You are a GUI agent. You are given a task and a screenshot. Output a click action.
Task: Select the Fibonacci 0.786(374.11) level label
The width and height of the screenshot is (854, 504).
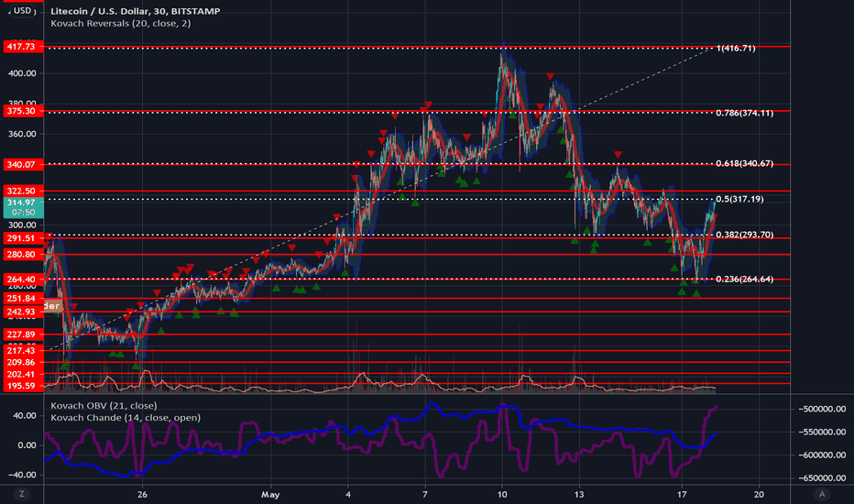click(745, 113)
